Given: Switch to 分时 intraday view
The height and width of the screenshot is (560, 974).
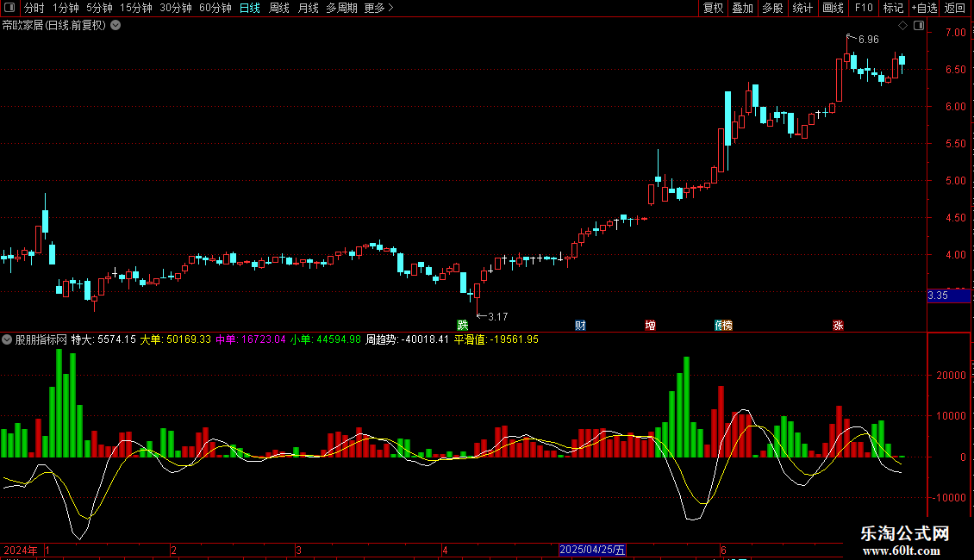Looking at the screenshot, I should (34, 8).
